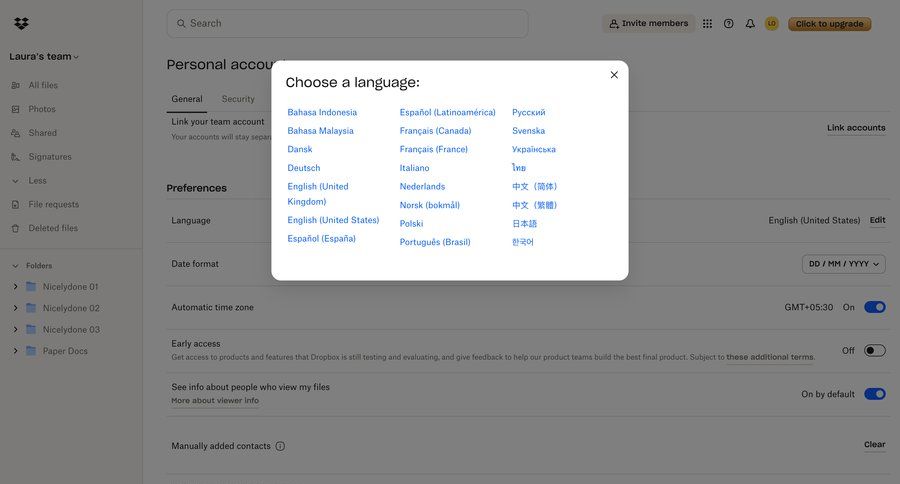
Task: Click the Deleted files trash icon
Action: (15, 228)
